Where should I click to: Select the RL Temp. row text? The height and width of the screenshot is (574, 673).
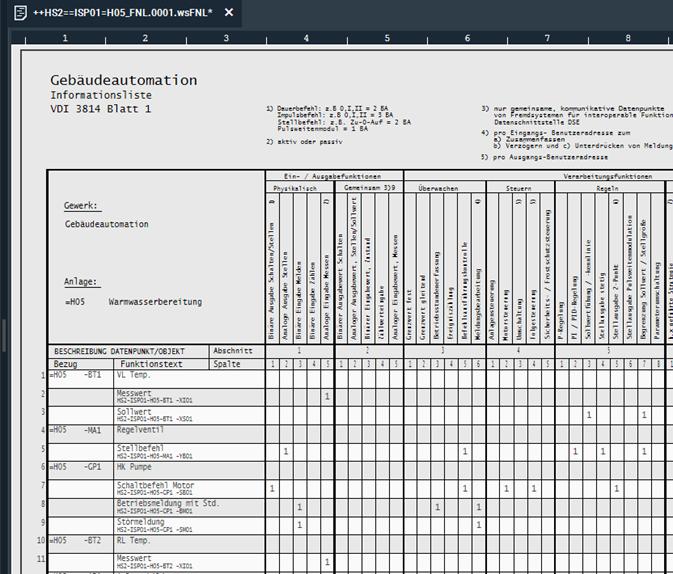pyautogui.click(x=133, y=541)
